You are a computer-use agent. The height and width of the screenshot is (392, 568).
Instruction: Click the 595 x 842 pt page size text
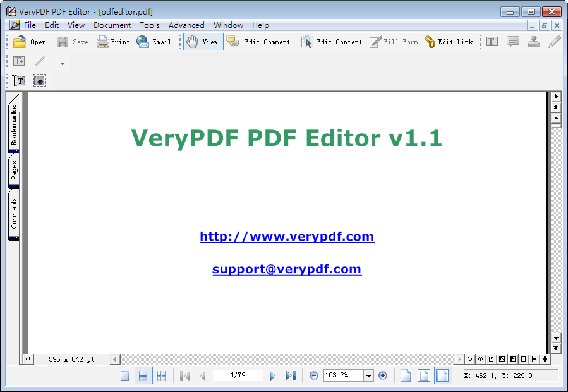pyautogui.click(x=71, y=359)
